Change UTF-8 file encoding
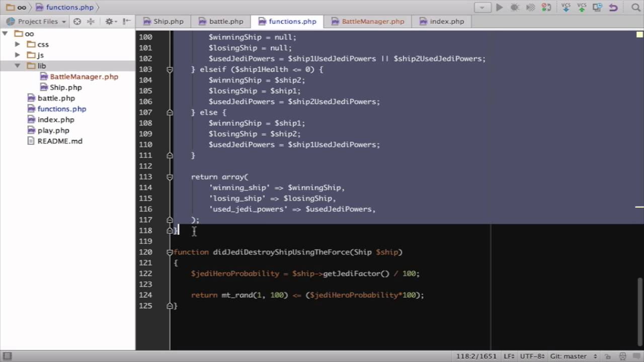 (532, 356)
